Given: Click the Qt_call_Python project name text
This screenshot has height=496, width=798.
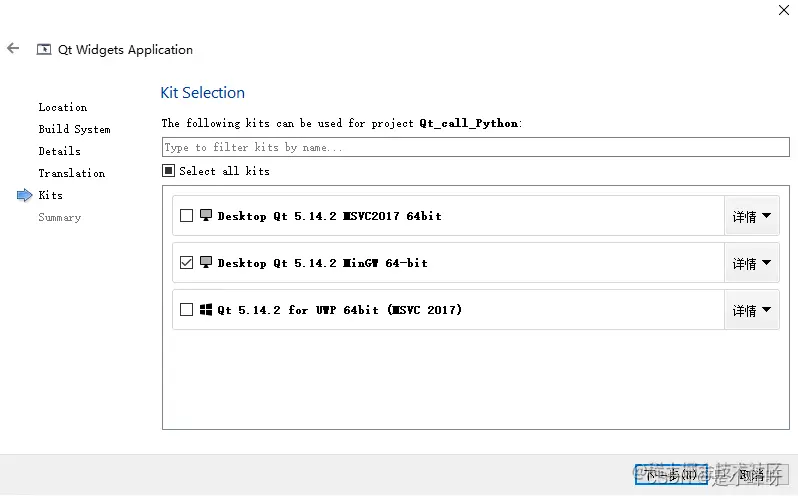Looking at the screenshot, I should (469, 123).
